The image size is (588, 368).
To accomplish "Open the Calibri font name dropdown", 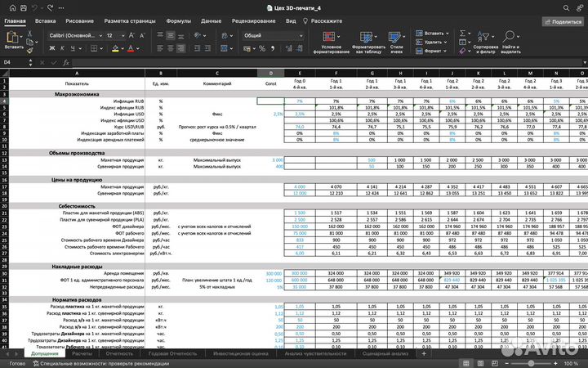I will coord(73,35).
